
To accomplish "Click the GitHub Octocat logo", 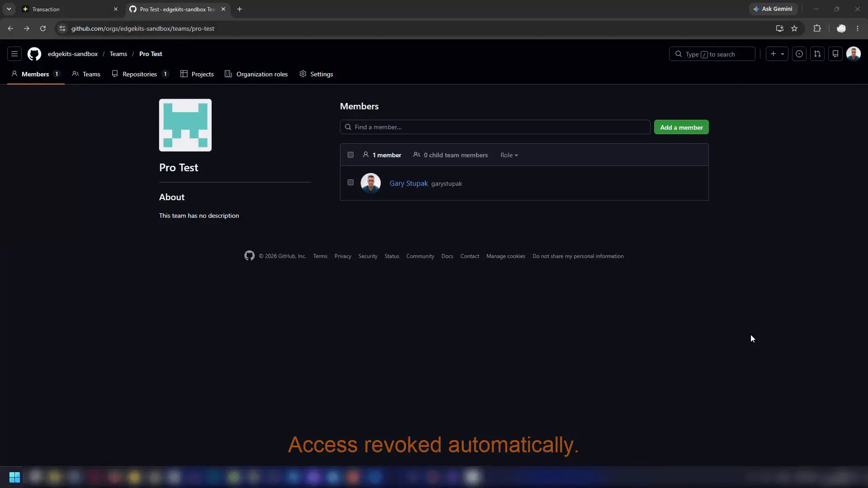I will pos(34,54).
